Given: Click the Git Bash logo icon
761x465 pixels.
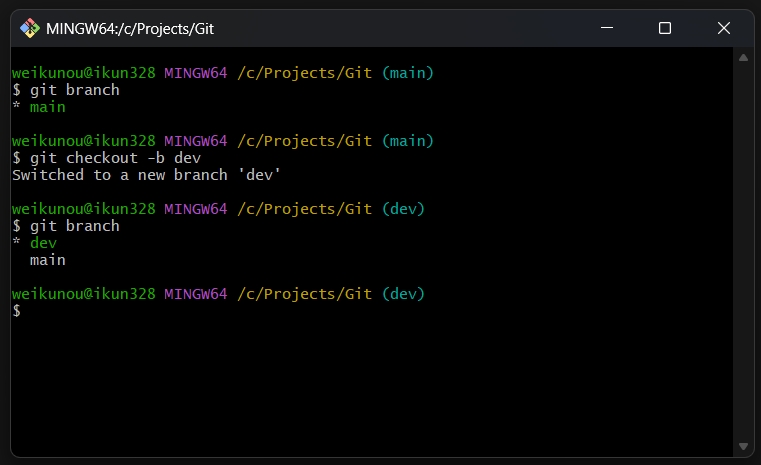Looking at the screenshot, I should point(30,28).
